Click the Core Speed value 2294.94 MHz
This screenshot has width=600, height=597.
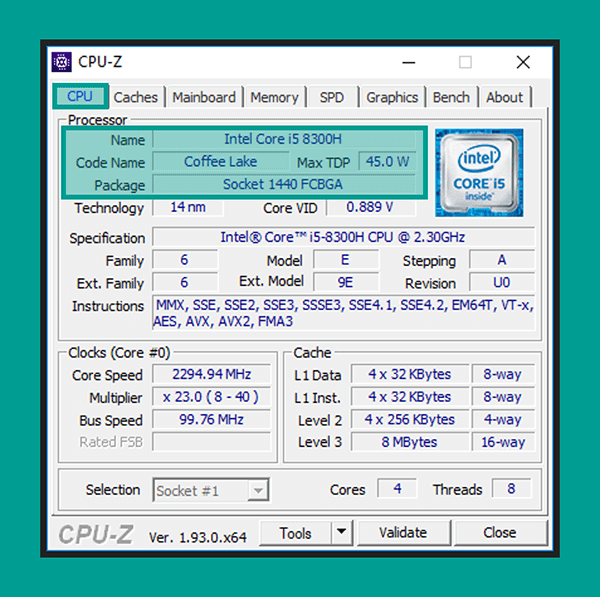tap(211, 374)
